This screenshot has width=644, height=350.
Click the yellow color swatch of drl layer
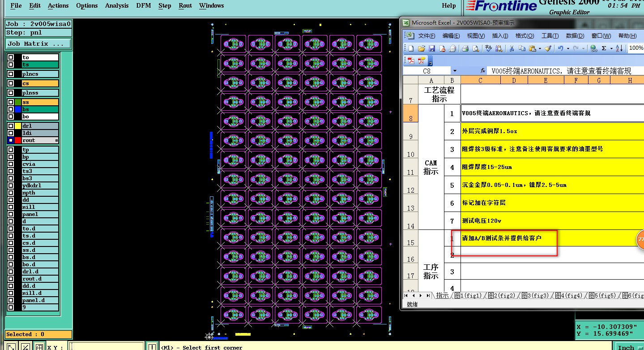click(x=18, y=126)
